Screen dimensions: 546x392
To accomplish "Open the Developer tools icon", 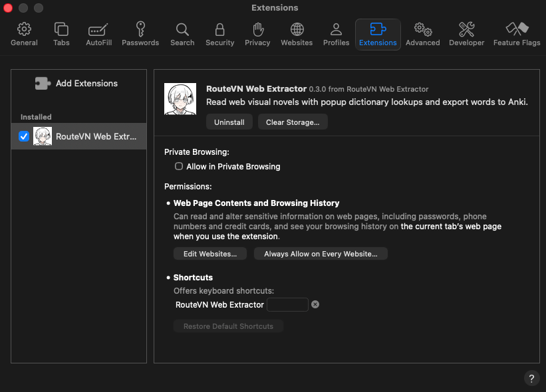I will click(x=467, y=29).
